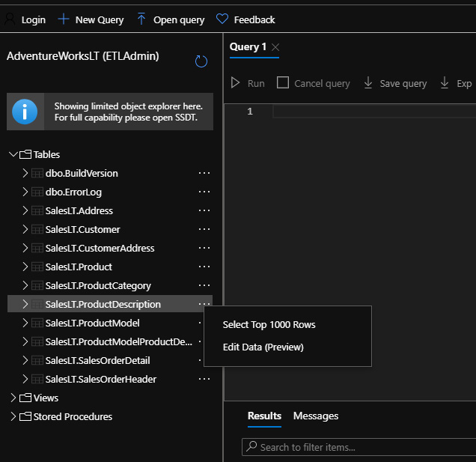Screen dimensions: 476x462
Task: Expand the SalesLT.Address table node
Action: [x=25, y=210]
